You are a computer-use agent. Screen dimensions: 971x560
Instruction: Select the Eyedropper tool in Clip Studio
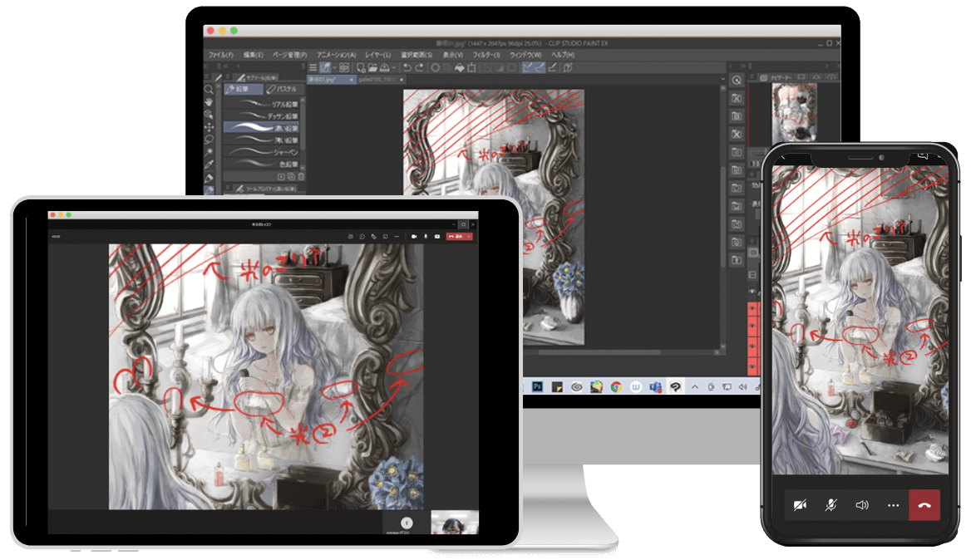(209, 165)
